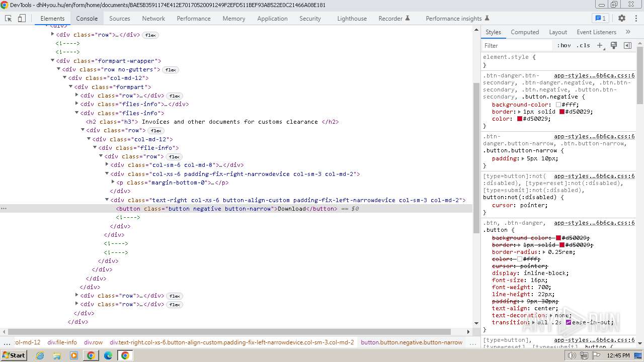The height and width of the screenshot is (362, 644).
Task: Toggle the :hov element state panel
Action: pyautogui.click(x=564, y=45)
